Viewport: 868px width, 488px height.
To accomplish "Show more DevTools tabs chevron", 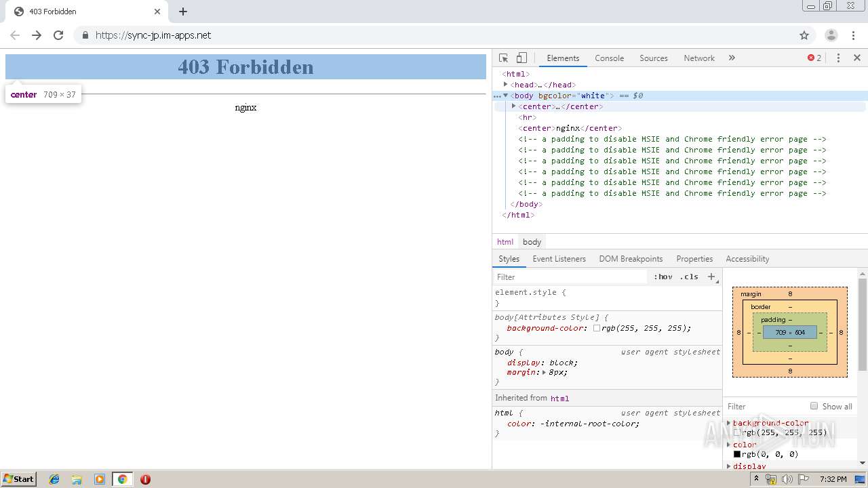I will [732, 58].
